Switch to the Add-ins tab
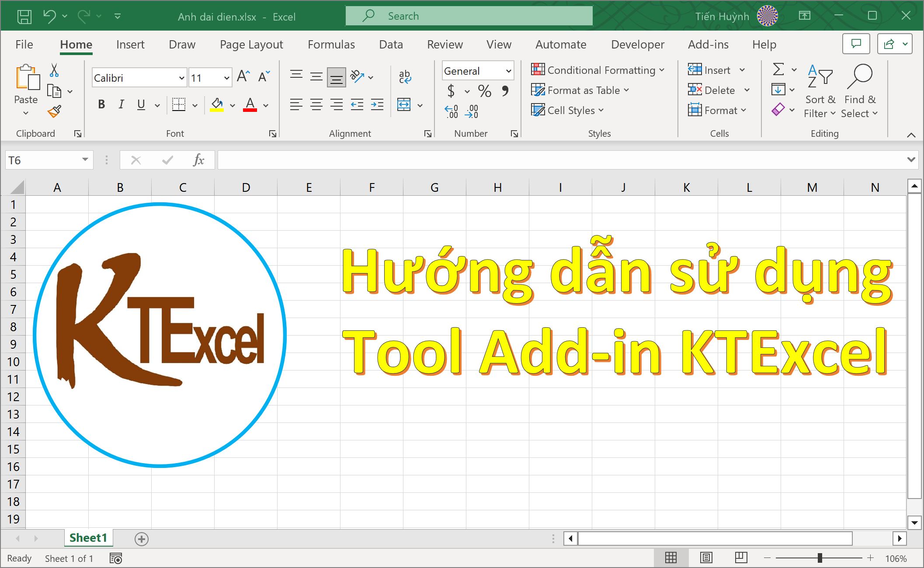 pos(708,45)
